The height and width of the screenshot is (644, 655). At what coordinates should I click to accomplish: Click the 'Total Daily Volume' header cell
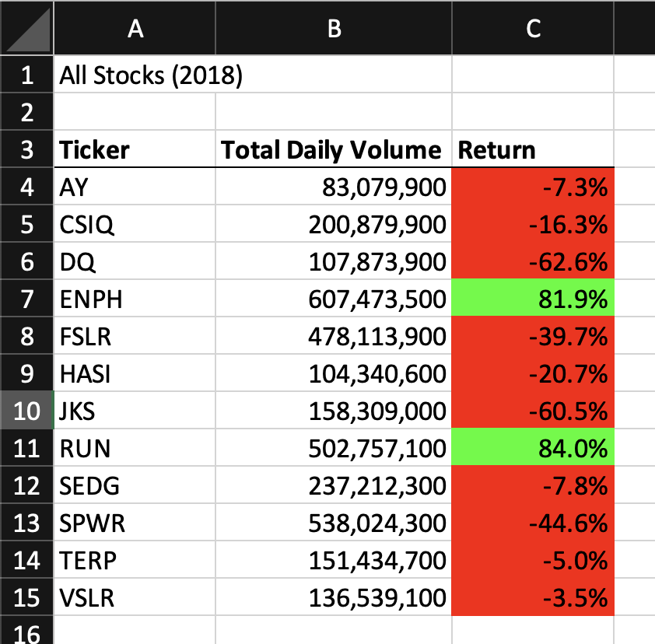pyautogui.click(x=333, y=149)
